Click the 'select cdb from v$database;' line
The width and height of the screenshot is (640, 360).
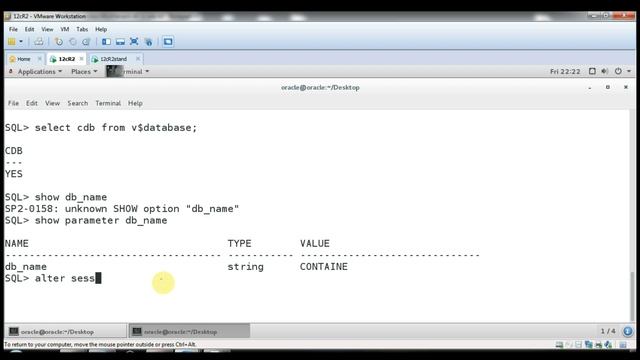tap(101, 128)
